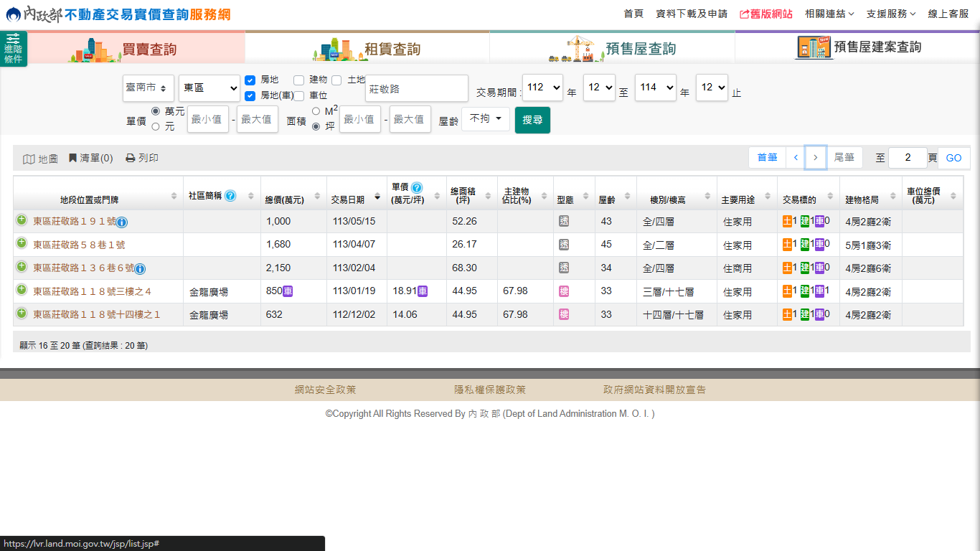Image resolution: width=980 pixels, height=551 pixels.
Task: Open the 東區莊敬路58巷1號 address link
Action: point(79,245)
